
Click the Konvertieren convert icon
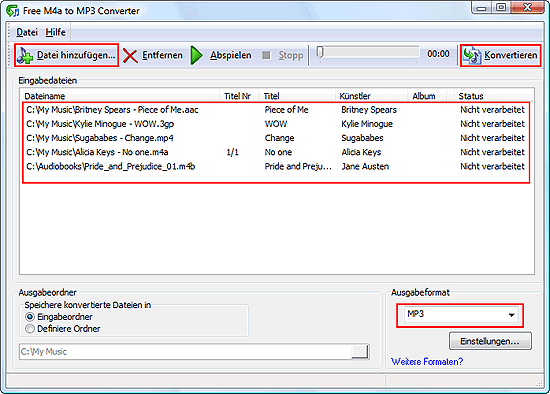pos(472,55)
